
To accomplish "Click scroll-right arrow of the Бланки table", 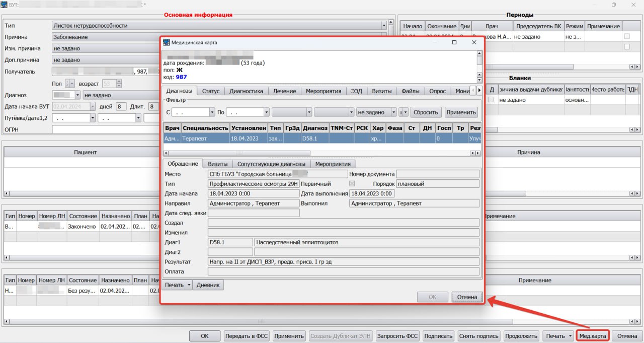I will (638, 130).
